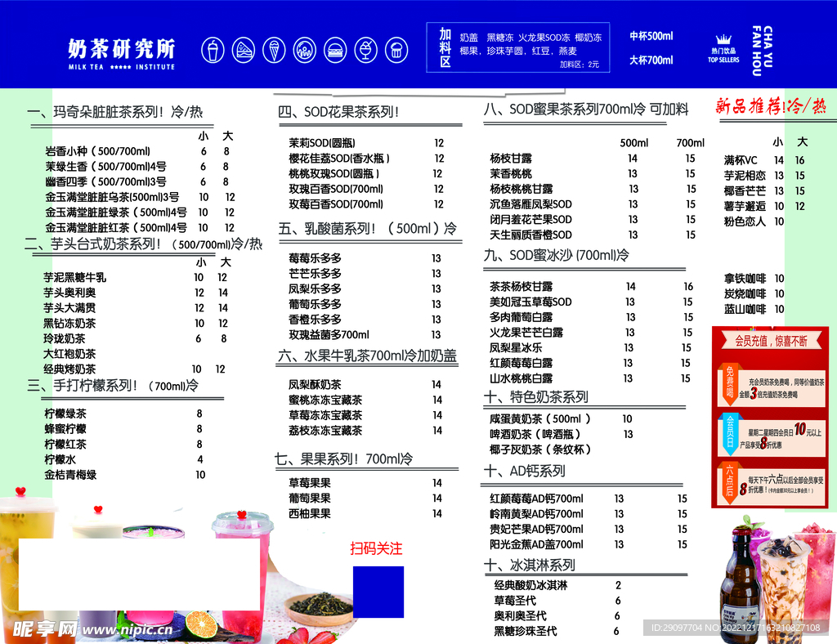Screen dimensions: 837x644
Task: Click the 会员日 blue tag
Action: tap(729, 434)
